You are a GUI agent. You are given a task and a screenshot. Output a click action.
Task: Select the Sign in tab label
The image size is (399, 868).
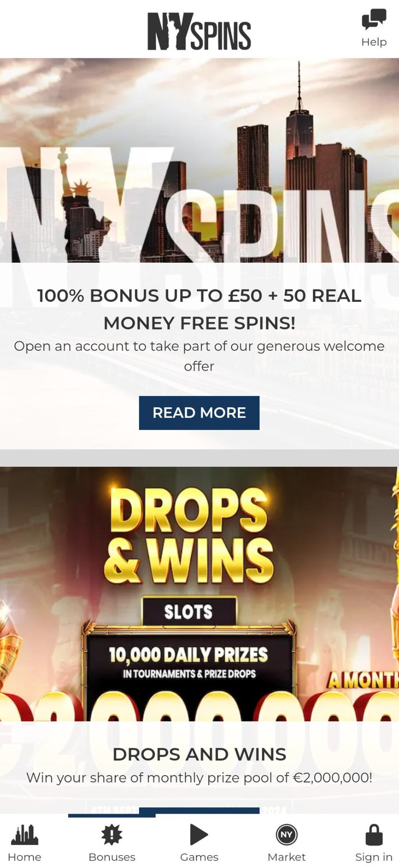click(x=374, y=857)
